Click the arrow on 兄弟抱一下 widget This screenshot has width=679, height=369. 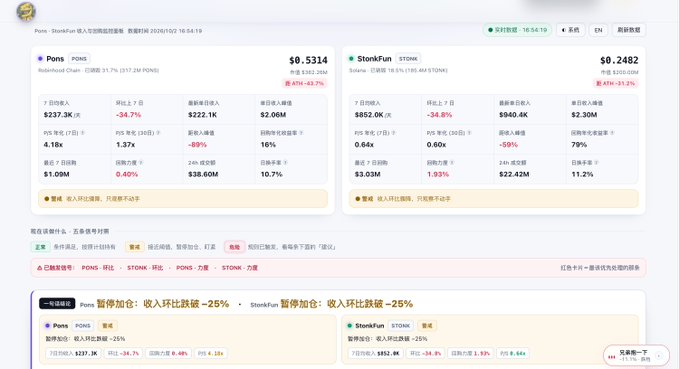pos(659,356)
